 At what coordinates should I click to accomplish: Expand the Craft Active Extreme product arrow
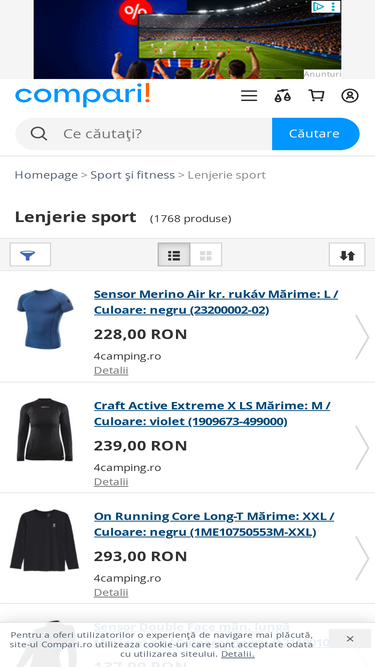coord(362,448)
